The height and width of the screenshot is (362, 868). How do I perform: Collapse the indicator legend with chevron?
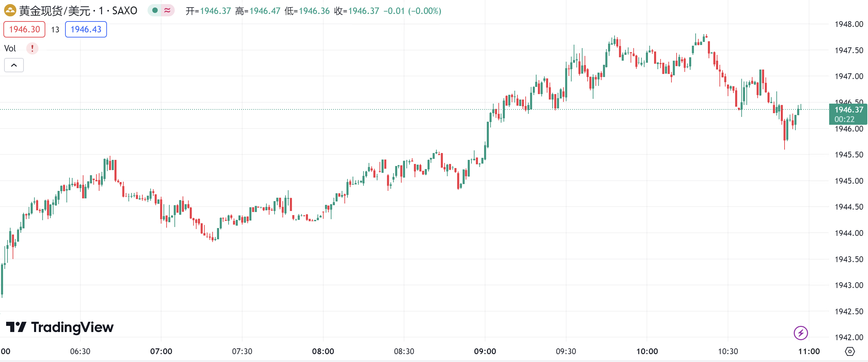(x=14, y=65)
